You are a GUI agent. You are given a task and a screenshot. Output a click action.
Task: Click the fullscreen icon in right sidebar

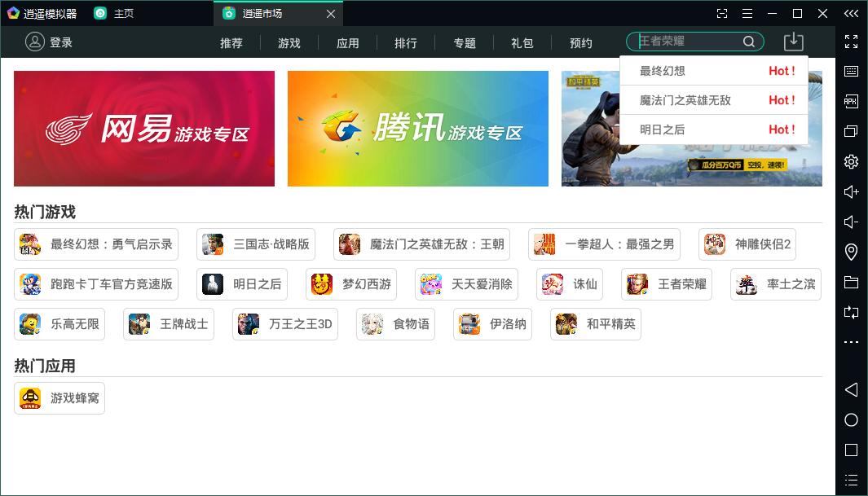tap(851, 42)
